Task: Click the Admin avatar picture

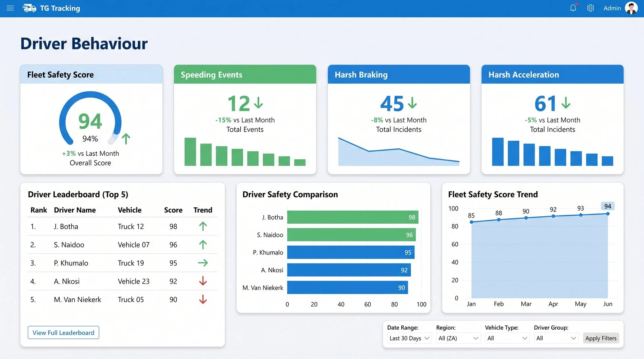Action: [x=631, y=8]
